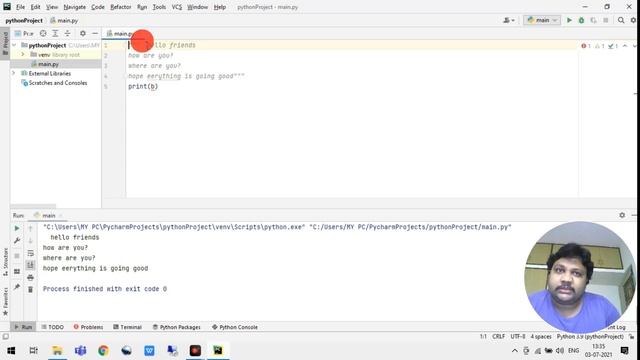Hide the Project panel with minus icon
The image size is (640, 360).
click(x=95, y=33)
